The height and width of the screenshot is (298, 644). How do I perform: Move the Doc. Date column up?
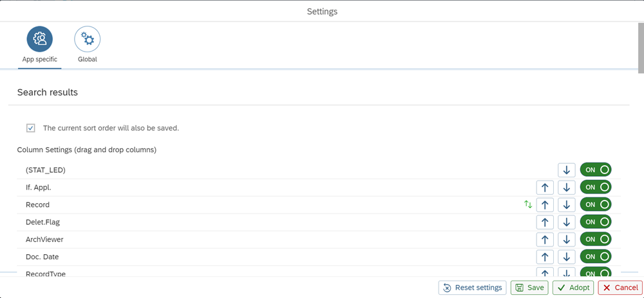(545, 257)
